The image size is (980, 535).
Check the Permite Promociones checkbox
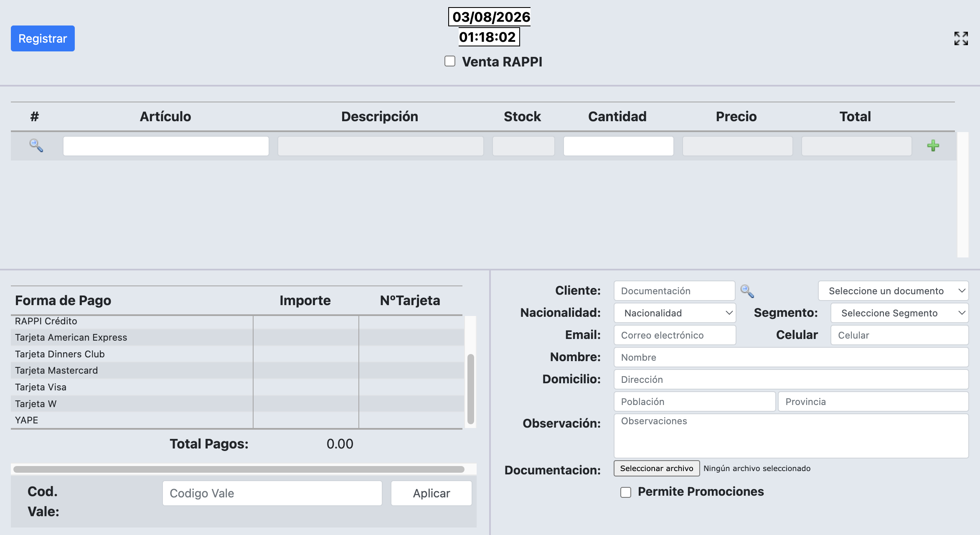(626, 492)
